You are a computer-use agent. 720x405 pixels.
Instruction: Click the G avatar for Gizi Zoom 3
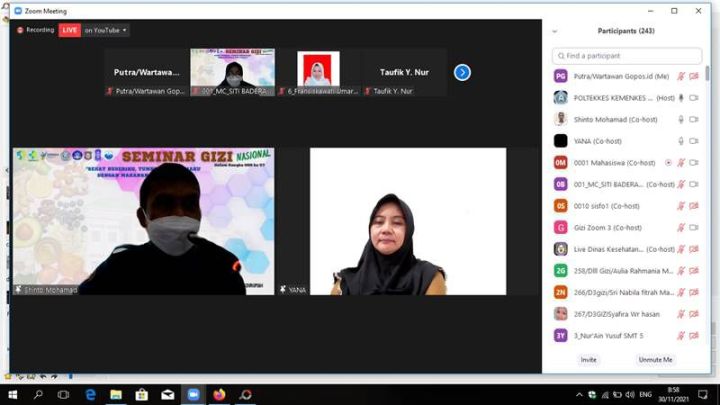coord(560,227)
